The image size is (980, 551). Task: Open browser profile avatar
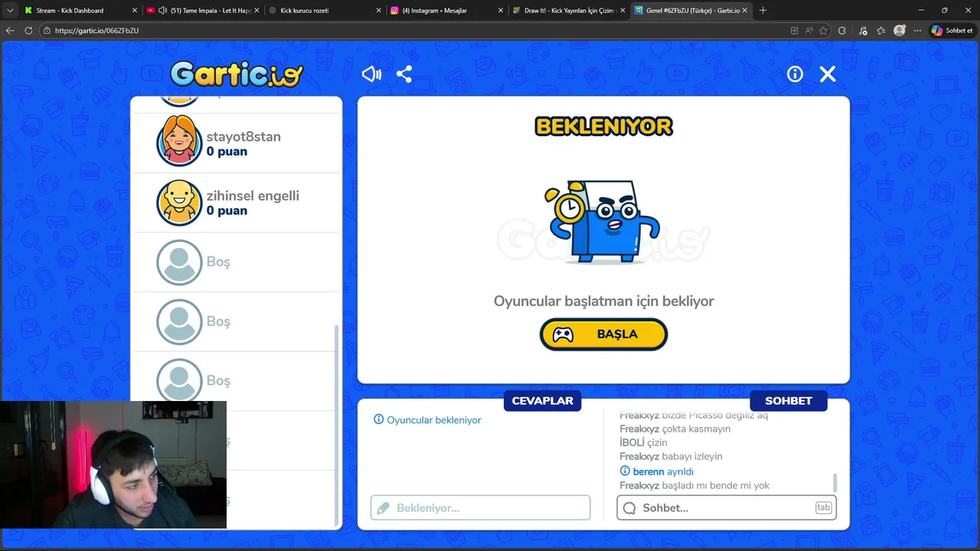[900, 31]
